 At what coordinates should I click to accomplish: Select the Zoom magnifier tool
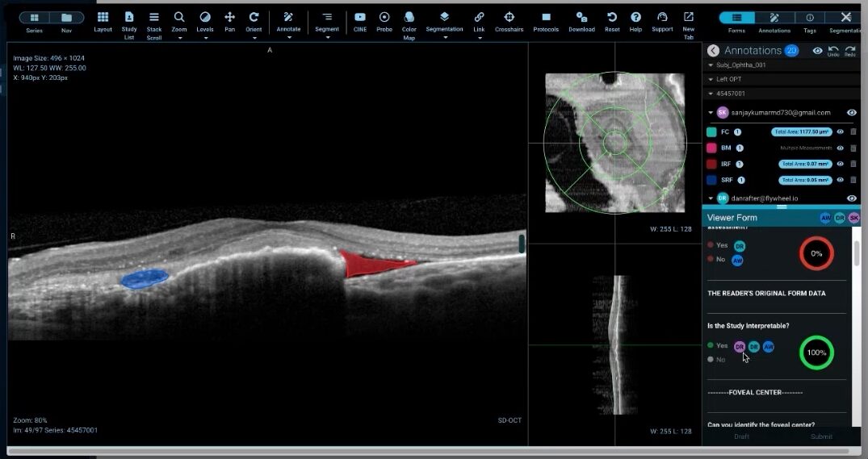pos(178,22)
